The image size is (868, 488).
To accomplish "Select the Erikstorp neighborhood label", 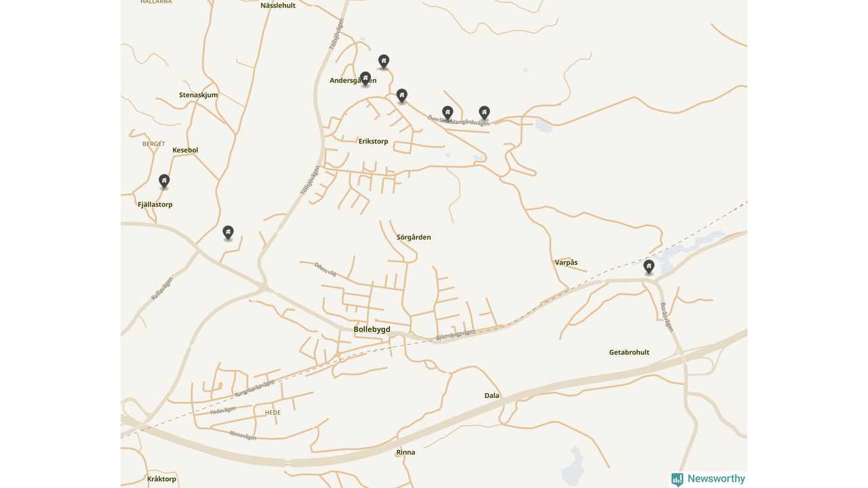I will pyautogui.click(x=373, y=142).
